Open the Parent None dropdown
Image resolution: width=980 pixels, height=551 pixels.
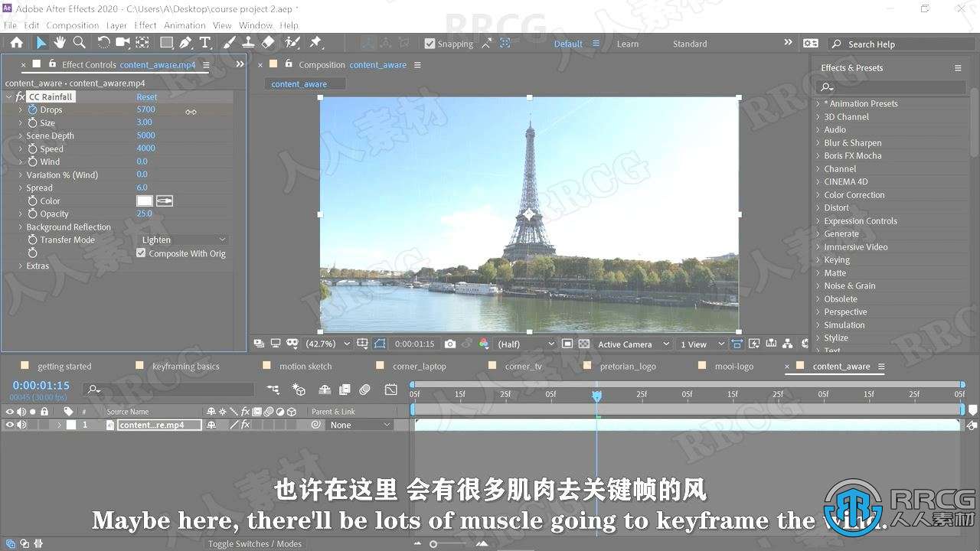(x=360, y=425)
